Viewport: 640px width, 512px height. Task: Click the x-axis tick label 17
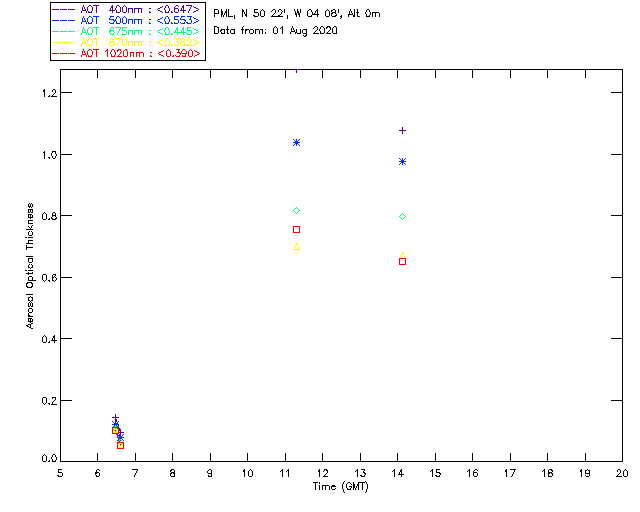pos(510,473)
